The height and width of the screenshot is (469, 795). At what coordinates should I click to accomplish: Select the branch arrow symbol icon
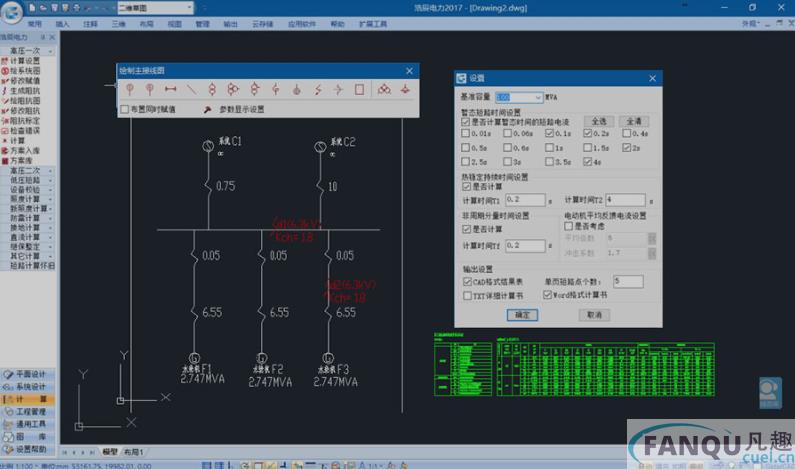coord(338,89)
